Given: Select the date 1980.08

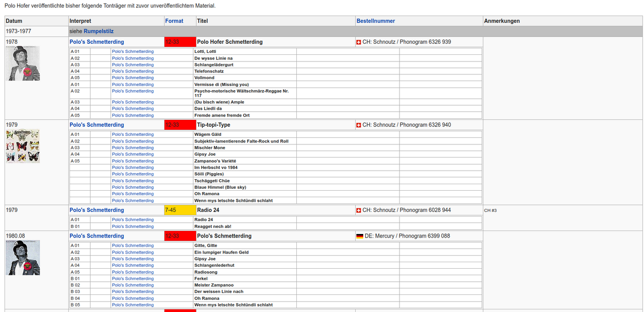Looking at the screenshot, I should tap(16, 236).
